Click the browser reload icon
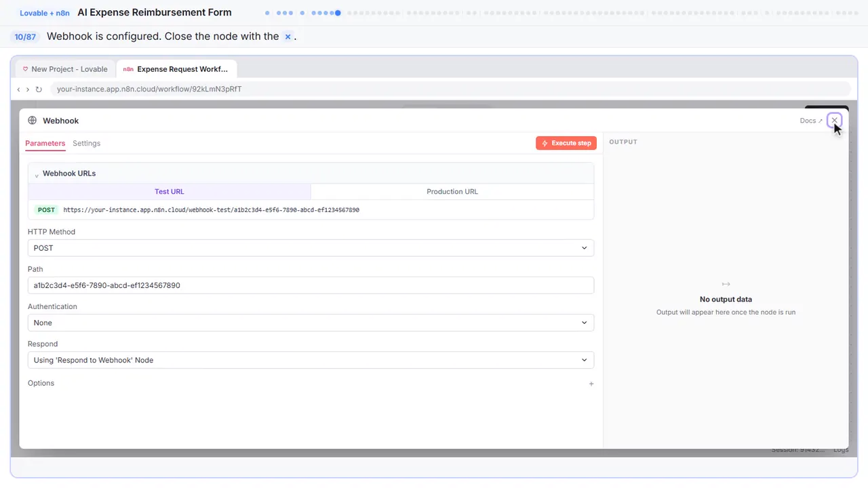The image size is (868, 488). click(39, 89)
